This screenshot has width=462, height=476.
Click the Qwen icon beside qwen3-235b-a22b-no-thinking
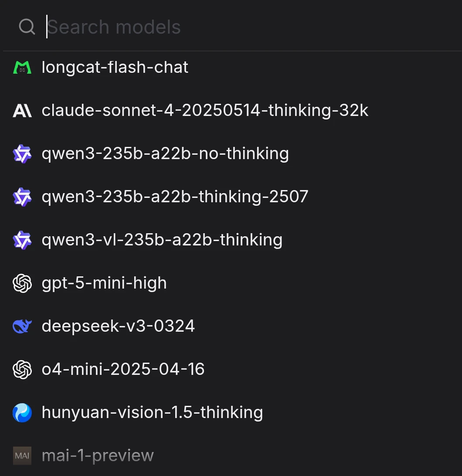(22, 154)
